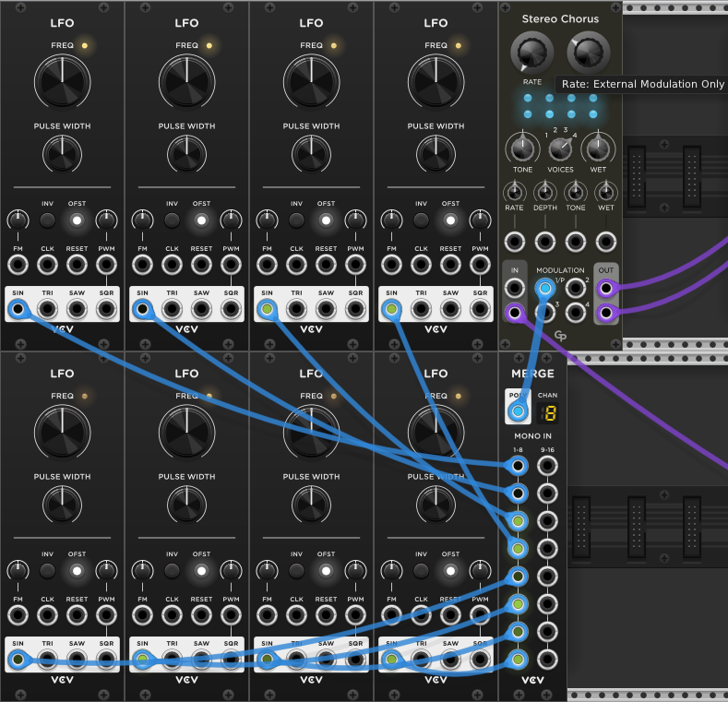The height and width of the screenshot is (702, 728).
Task: Click VOICES knob on Stereo Chorus
Action: tap(560, 149)
